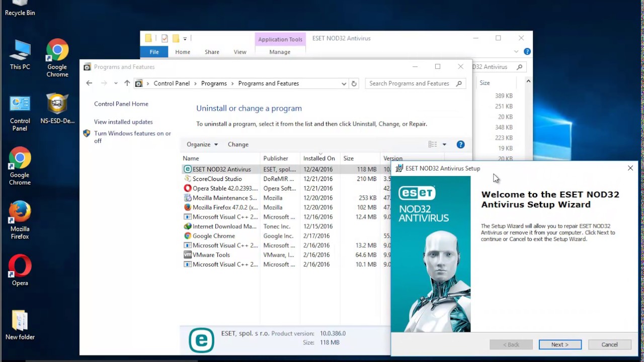Click the Internet Download Manager program icon

click(188, 226)
